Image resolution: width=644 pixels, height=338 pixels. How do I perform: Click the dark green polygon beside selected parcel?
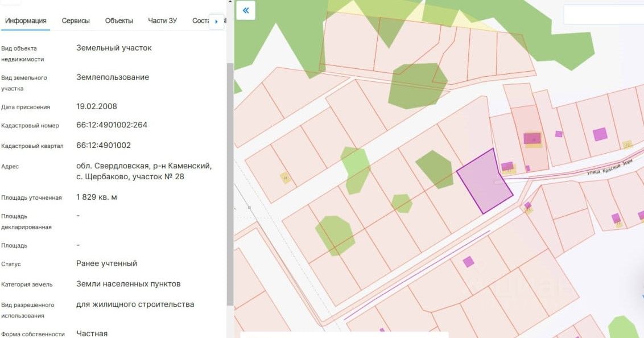435,169
